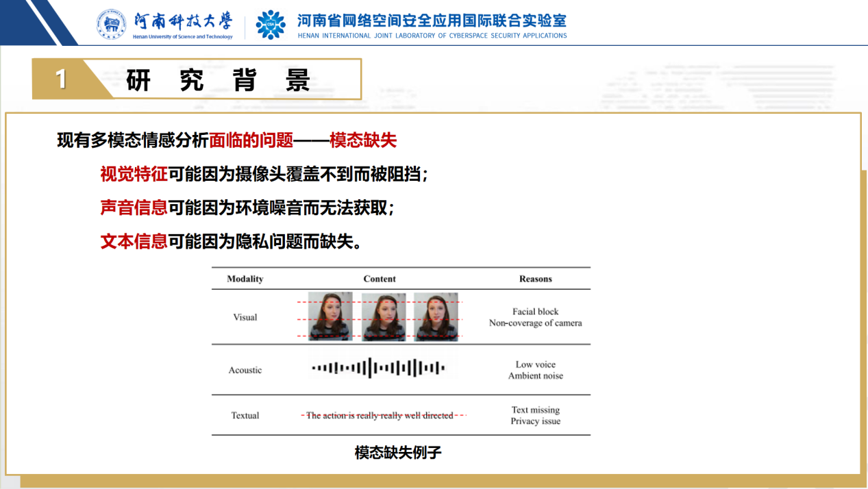The width and height of the screenshot is (868, 489).
Task: Click the red phrase 模态缺失 in the headline
Action: click(x=363, y=140)
